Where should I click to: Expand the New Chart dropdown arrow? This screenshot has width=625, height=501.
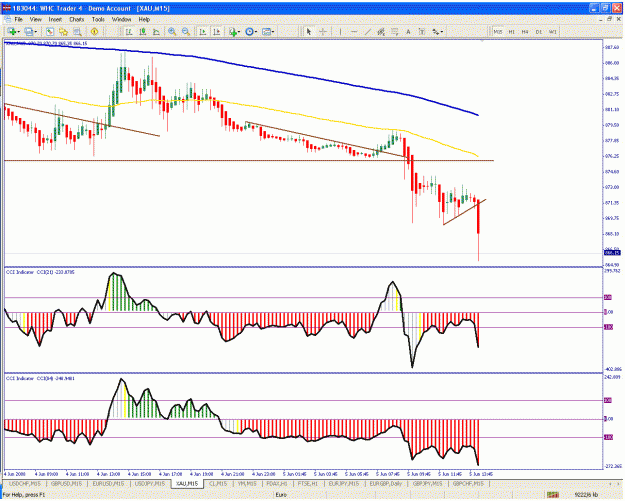point(19,32)
